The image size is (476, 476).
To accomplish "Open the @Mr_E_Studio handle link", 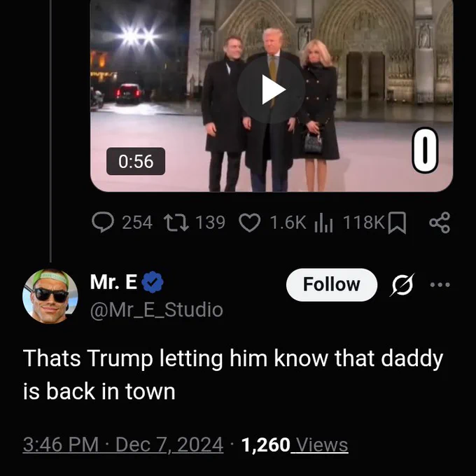I will [x=156, y=310].
